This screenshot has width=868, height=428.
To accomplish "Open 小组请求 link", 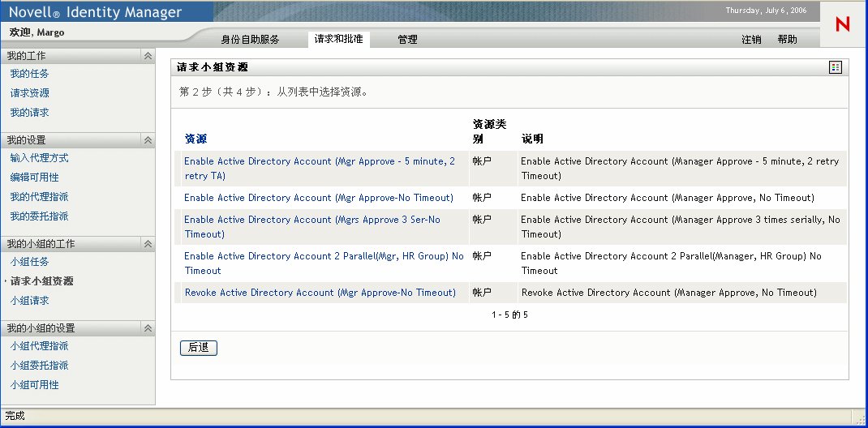I will tap(30, 301).
